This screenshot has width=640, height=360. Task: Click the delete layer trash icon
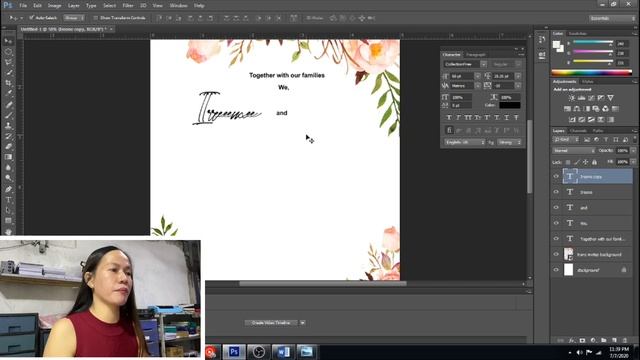[x=624, y=340]
